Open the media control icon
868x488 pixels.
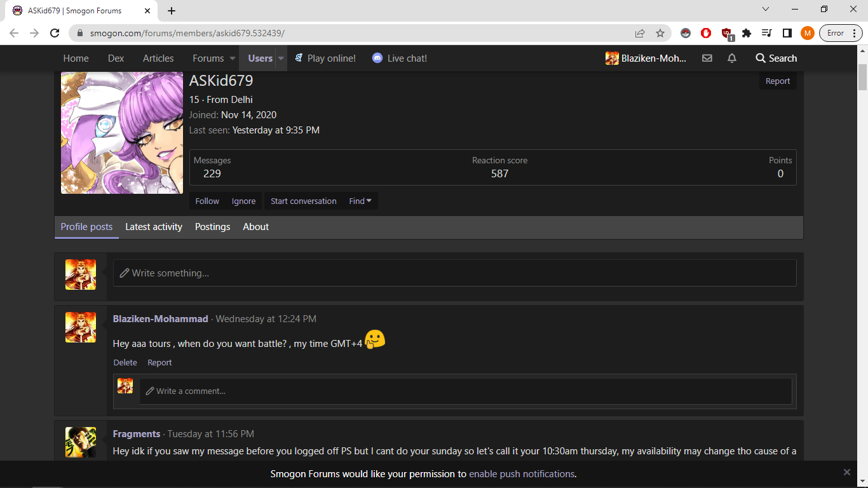coord(767,33)
